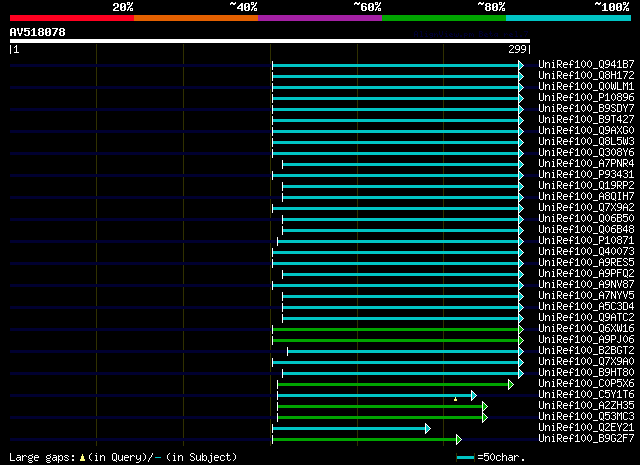This screenshot has width=640, height=465.
Task: Open hit UniRef100_B9SDY7
Action: point(586,108)
